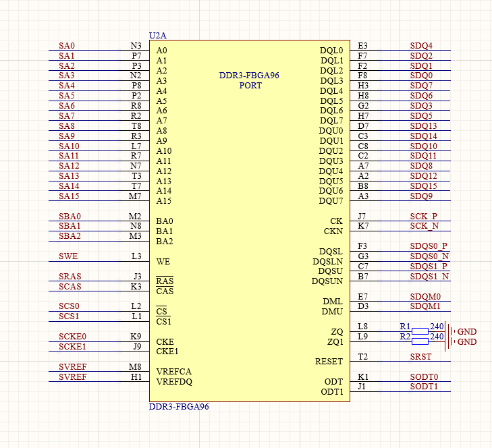Select the R2 designator text
The image size is (492, 448).
tap(405, 337)
